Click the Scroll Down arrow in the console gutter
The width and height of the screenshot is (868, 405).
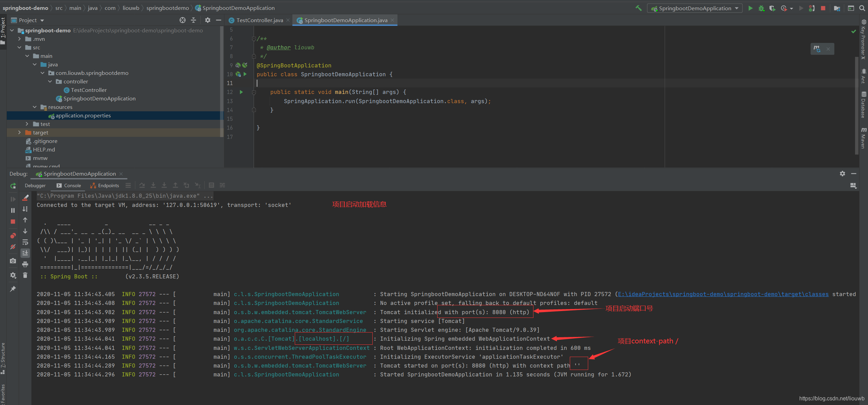[25, 231]
